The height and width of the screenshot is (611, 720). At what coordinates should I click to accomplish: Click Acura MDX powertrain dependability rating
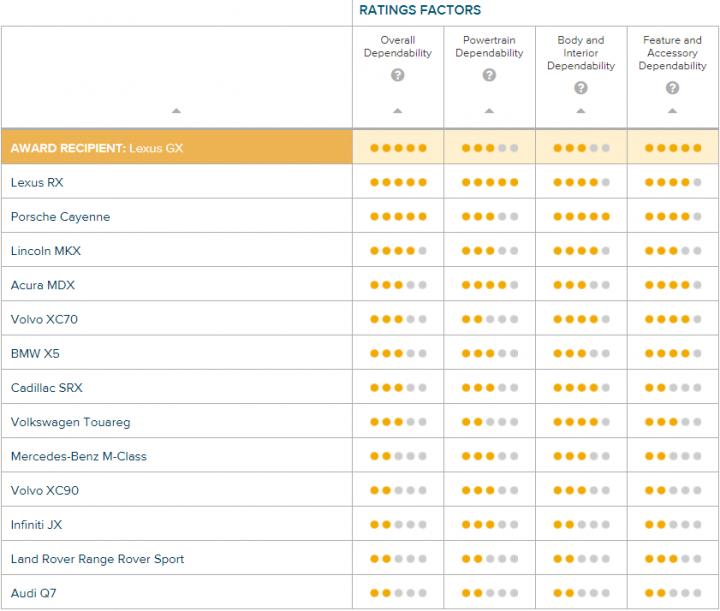click(489, 285)
